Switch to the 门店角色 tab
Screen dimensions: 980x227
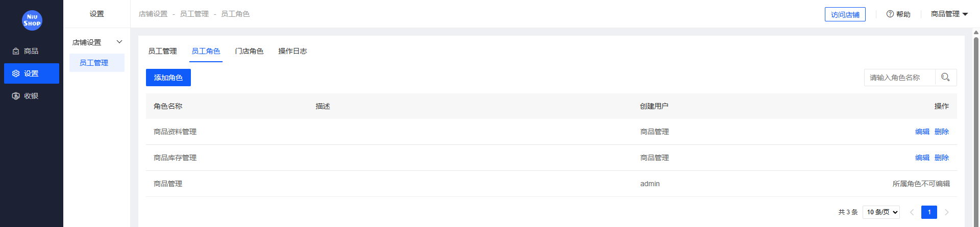pos(249,51)
